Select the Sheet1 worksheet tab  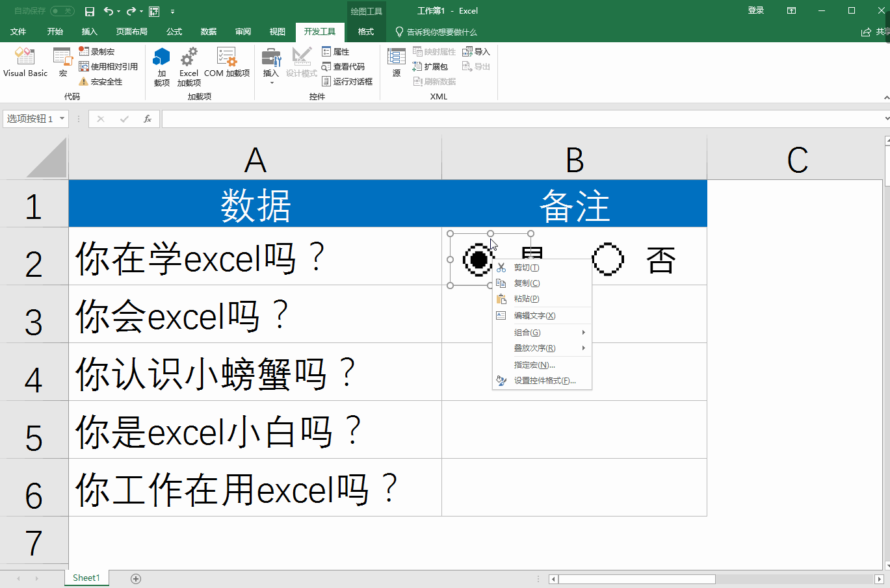click(86, 578)
